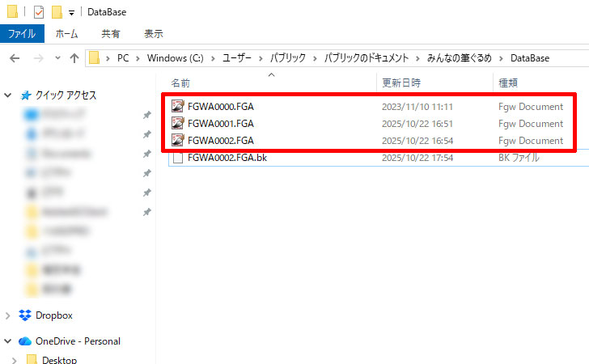Select the FGWA0001.FGA document icon
This screenshot has height=364, width=589.
tap(178, 124)
